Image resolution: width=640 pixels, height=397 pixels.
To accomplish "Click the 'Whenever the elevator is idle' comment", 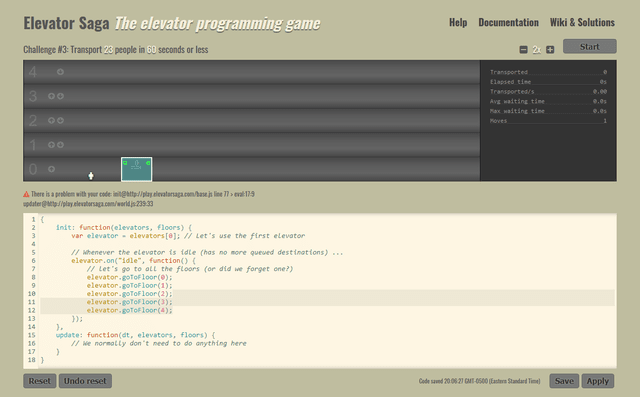I will point(207,252).
